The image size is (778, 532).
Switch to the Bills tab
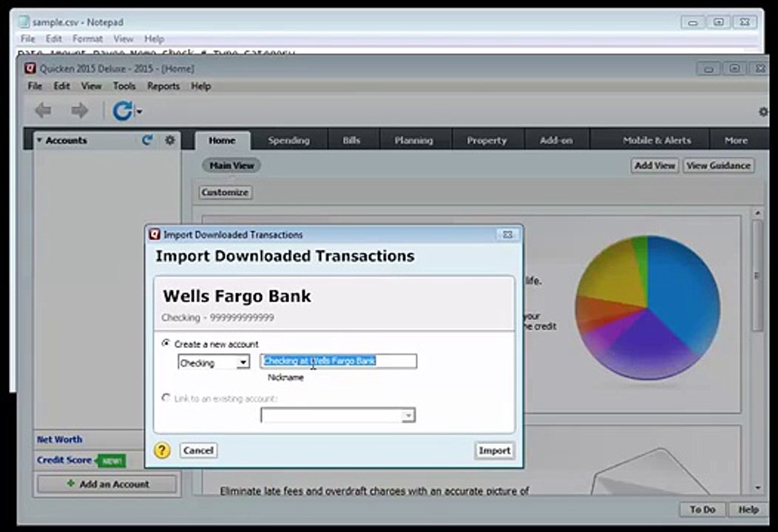(351, 140)
